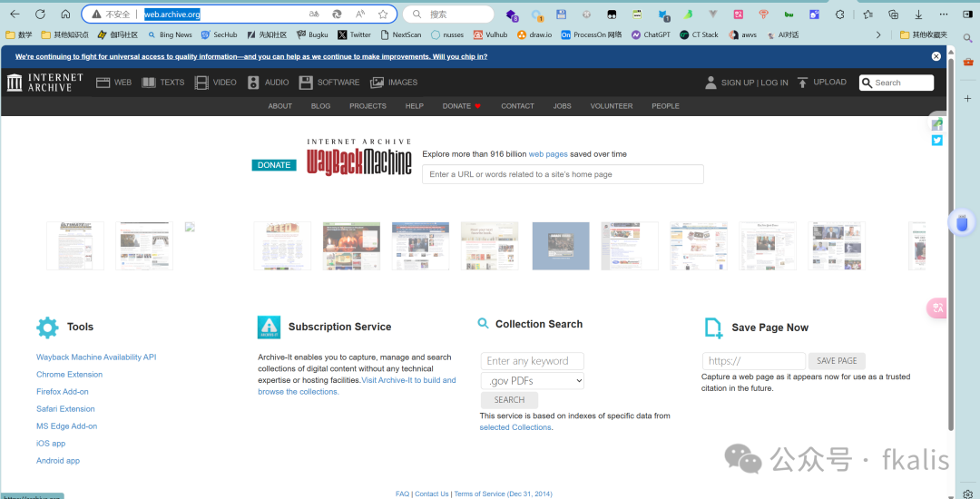This screenshot has width=980, height=499.
Task: Open the 数学 bookmark folder
Action: (19, 35)
